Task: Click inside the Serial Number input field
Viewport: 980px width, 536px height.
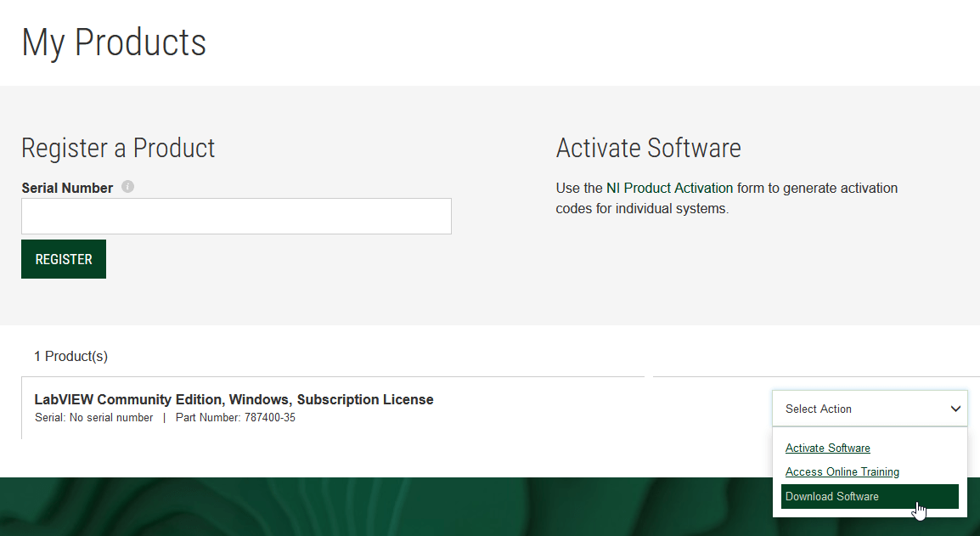Action: tap(236, 216)
